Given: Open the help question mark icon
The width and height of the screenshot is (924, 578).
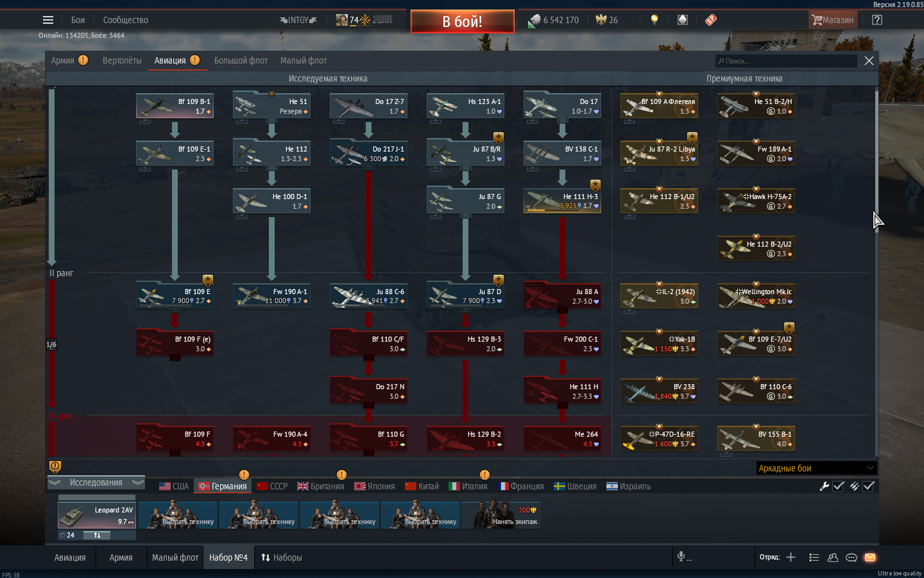Looking at the screenshot, I should coord(877,20).
